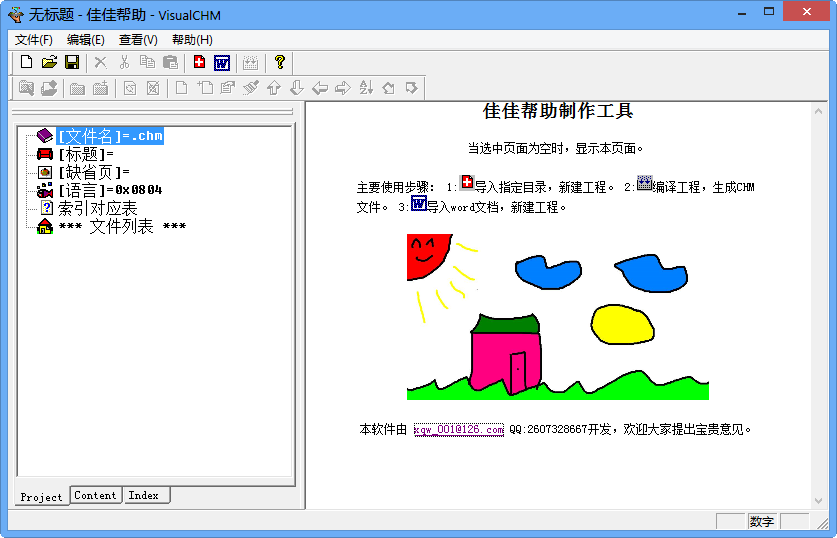This screenshot has width=837, height=538.
Task: Open the 编辑(E) menu
Action: coord(85,39)
